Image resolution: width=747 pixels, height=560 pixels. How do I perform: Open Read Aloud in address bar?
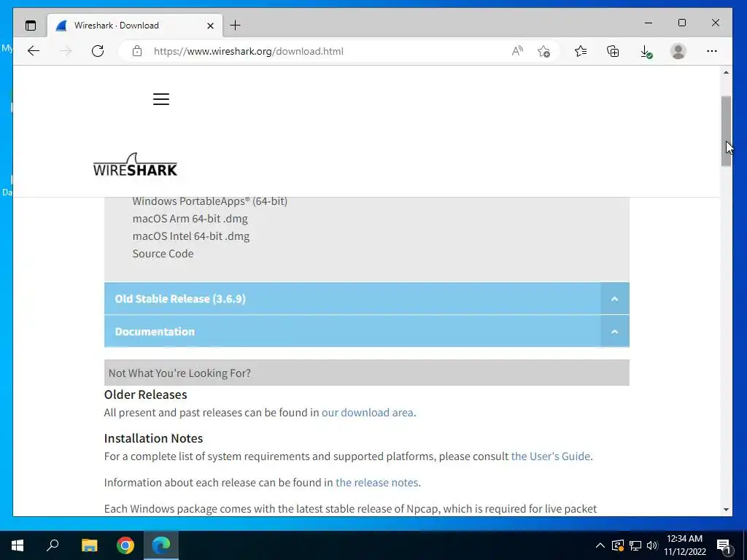(x=517, y=51)
